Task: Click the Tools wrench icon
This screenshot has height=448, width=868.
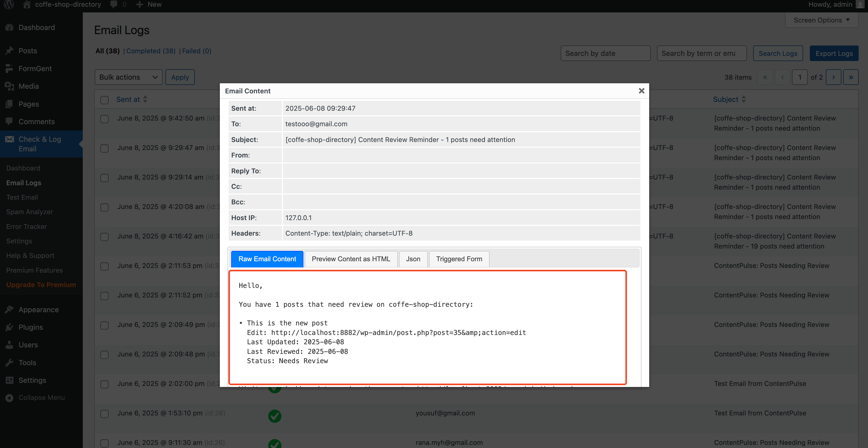Action: pyautogui.click(x=9, y=362)
